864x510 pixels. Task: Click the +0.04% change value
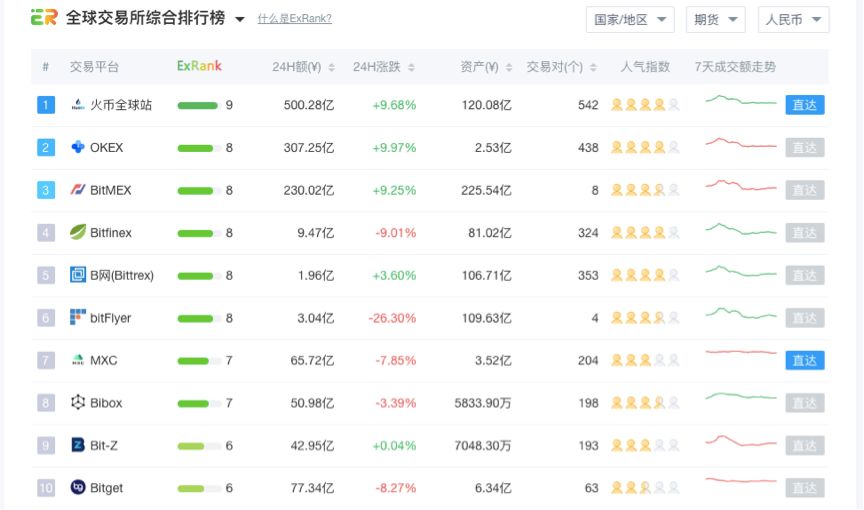394,446
